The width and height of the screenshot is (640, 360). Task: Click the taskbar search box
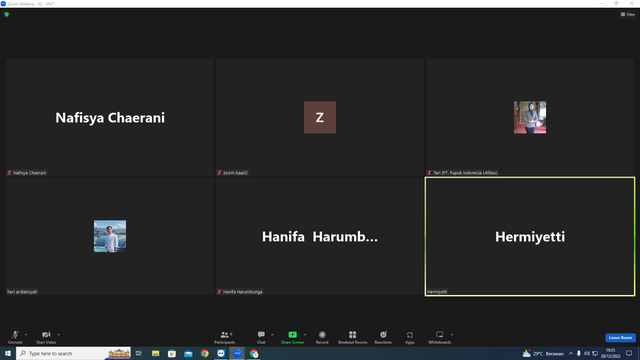(73, 353)
